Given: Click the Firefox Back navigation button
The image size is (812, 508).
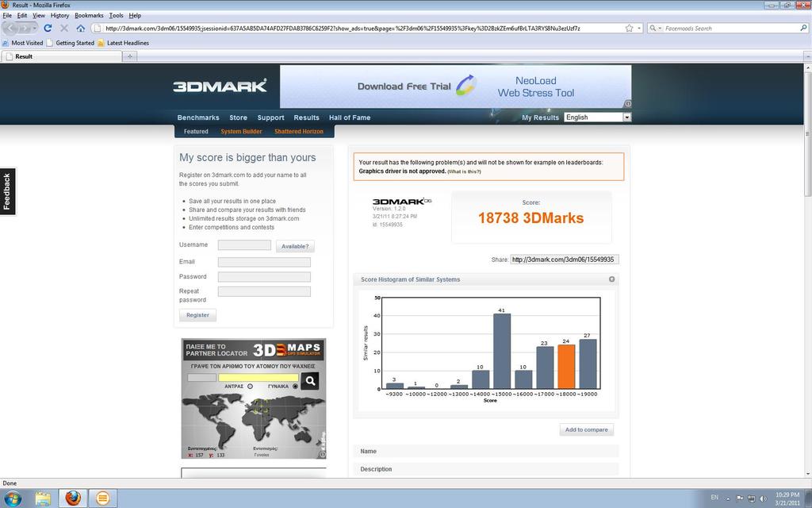Looking at the screenshot, I should click(10, 28).
